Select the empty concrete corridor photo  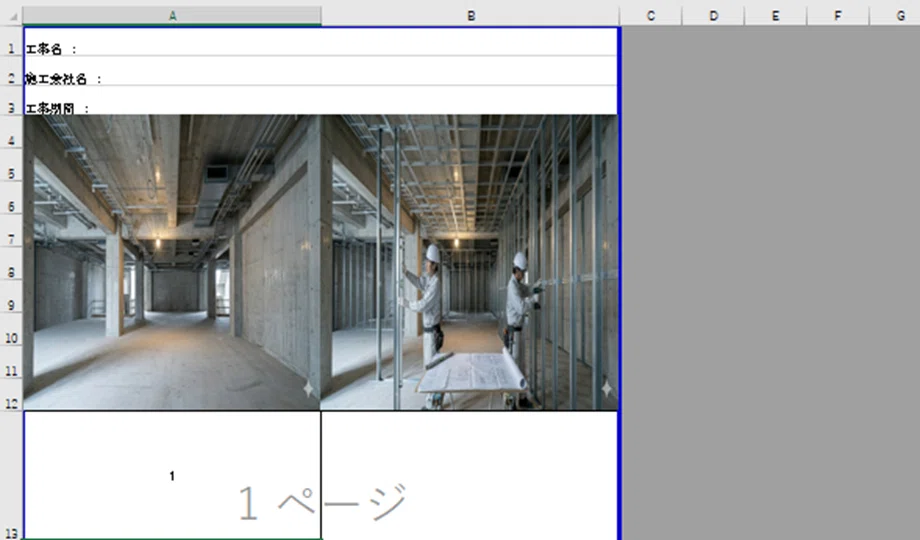[172, 262]
